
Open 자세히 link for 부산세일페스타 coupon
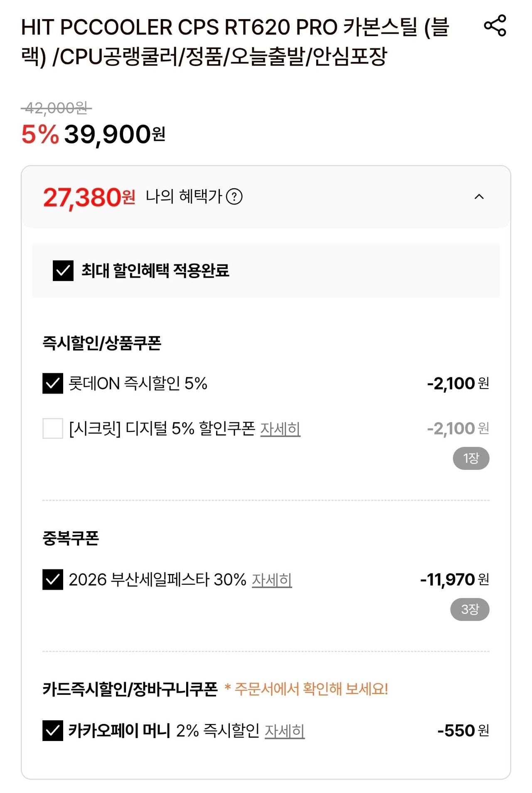pyautogui.click(x=272, y=580)
